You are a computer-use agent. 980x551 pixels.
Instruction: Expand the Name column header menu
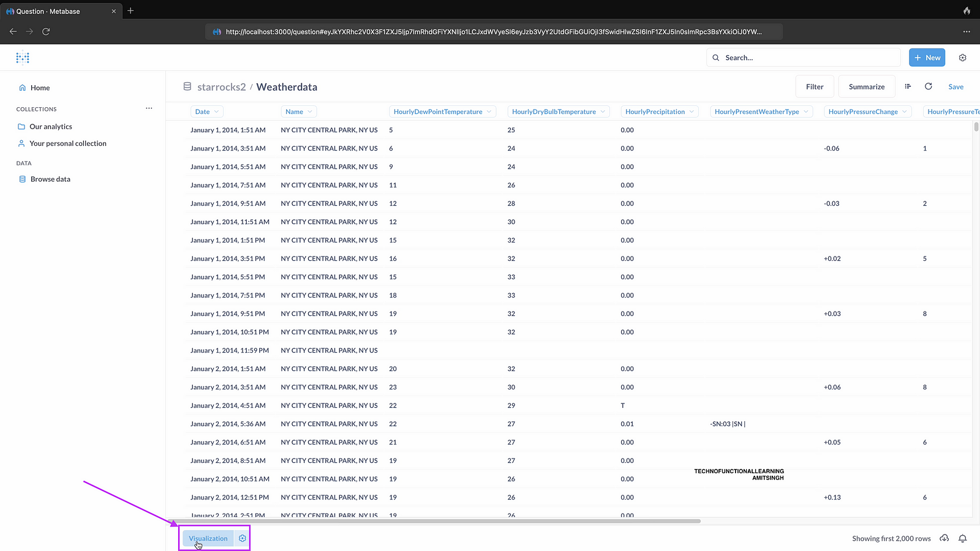pyautogui.click(x=300, y=111)
